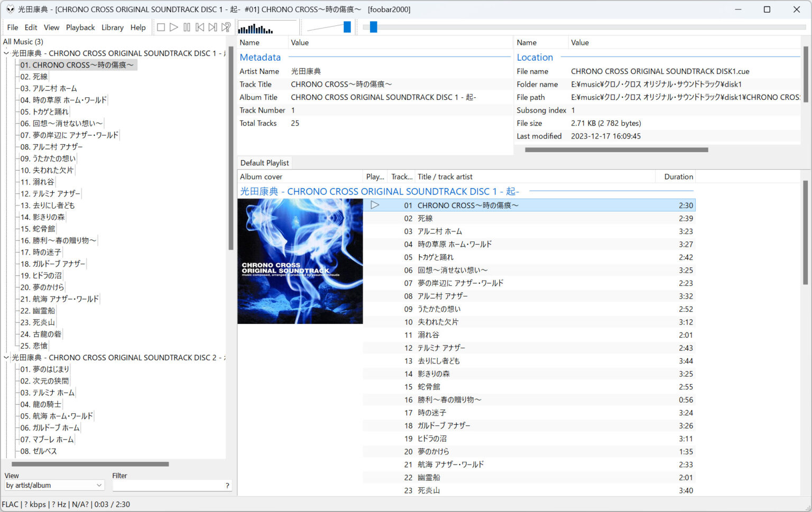Pause playback with the pause icon
812x512 pixels.
point(187,27)
